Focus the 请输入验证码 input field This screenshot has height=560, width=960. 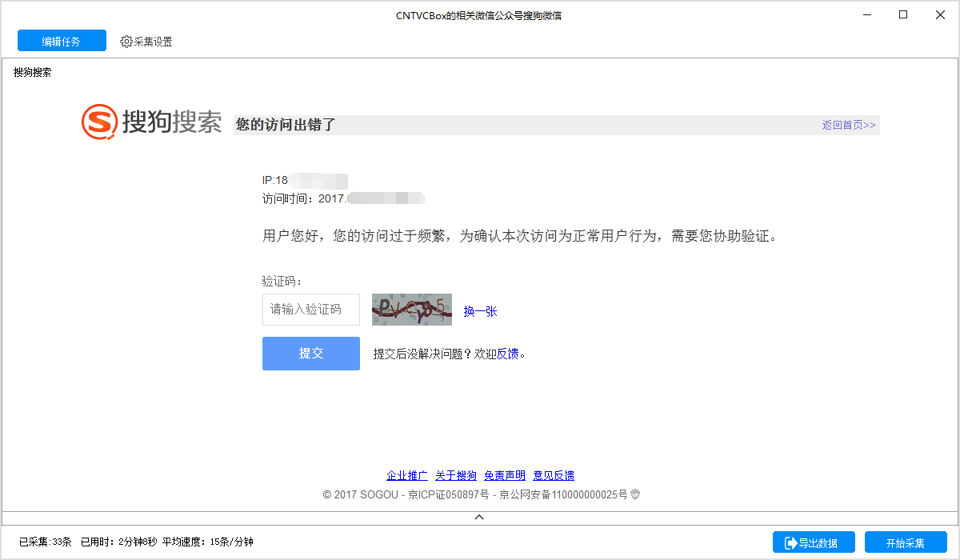311,310
